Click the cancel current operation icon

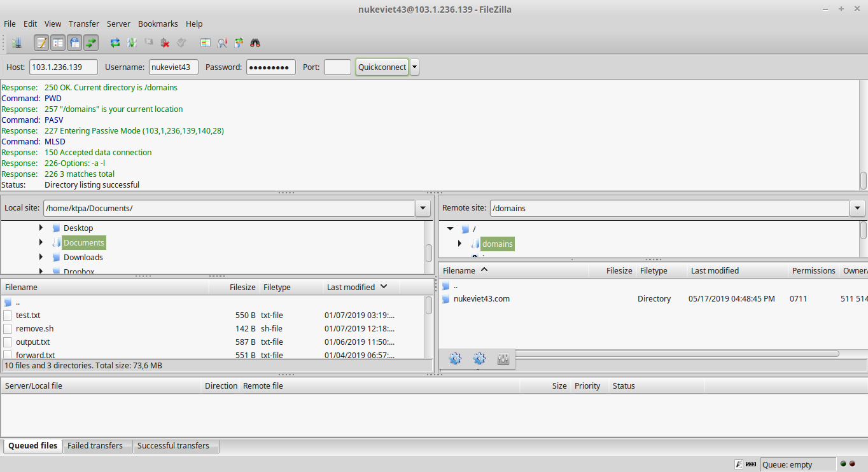coord(148,43)
